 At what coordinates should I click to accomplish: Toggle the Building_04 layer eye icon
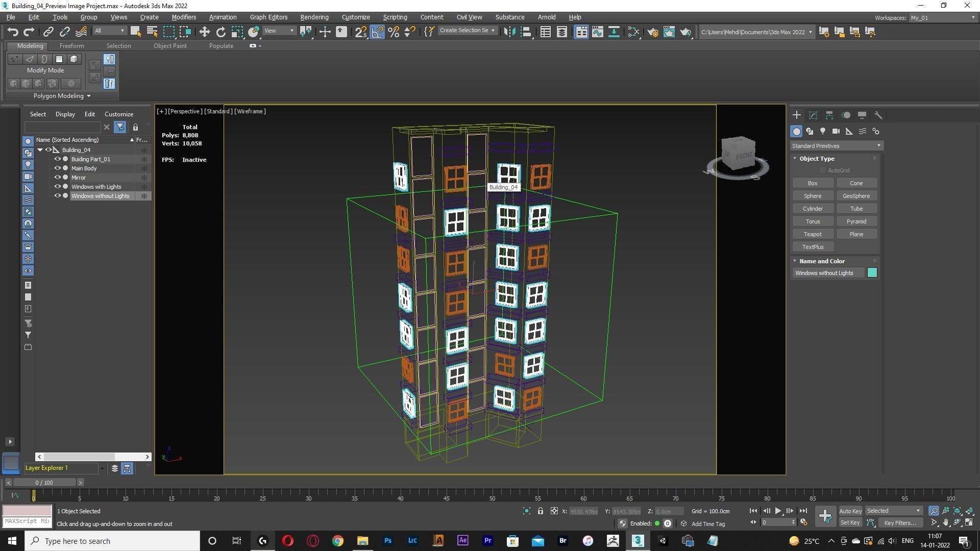pos(48,150)
